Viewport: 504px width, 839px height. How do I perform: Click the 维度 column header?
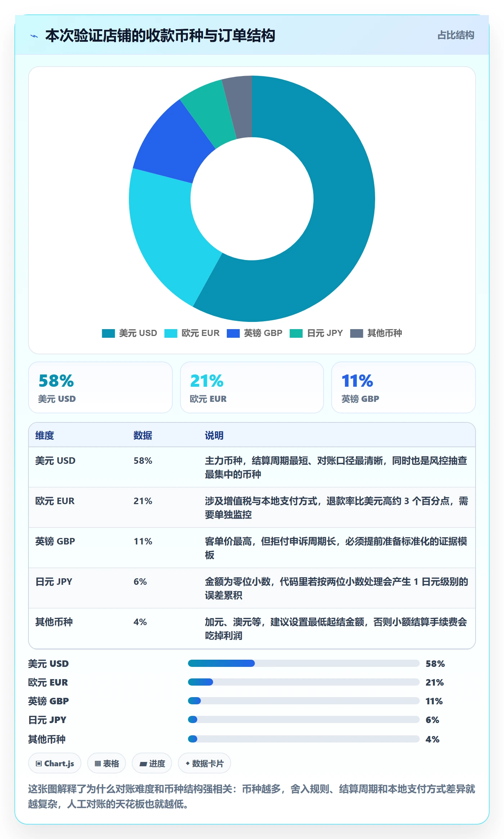45,435
